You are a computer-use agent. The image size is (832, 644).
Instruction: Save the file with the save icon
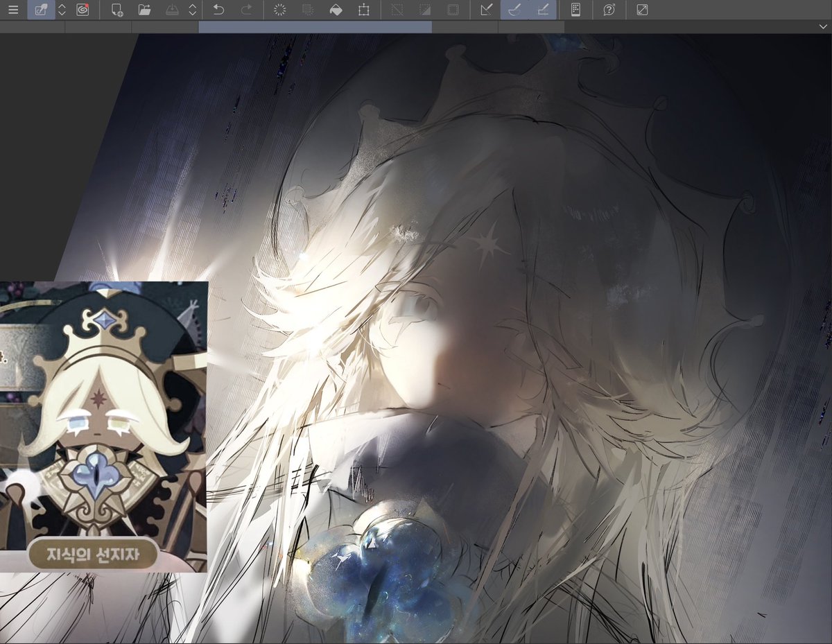pos(172,10)
